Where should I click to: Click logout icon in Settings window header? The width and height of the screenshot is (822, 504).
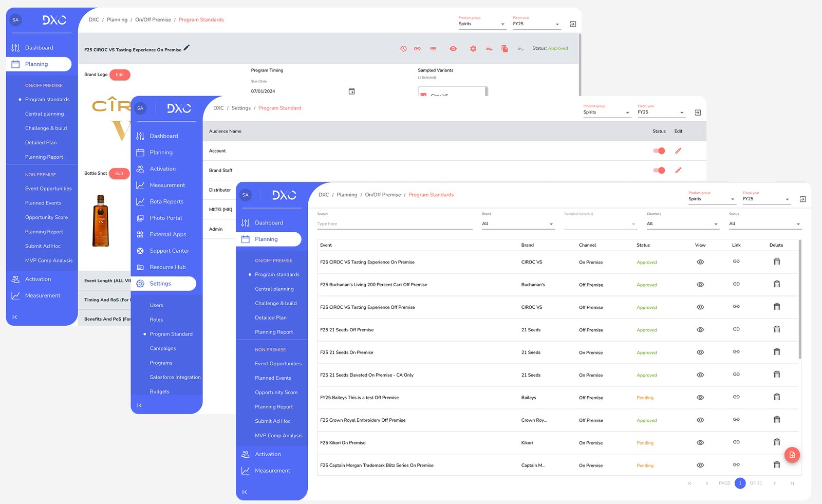coord(698,113)
